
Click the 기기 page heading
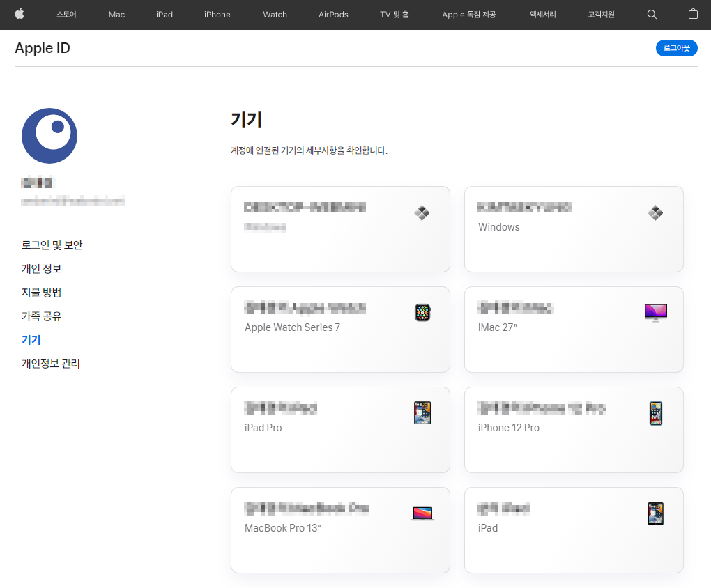coord(246,120)
